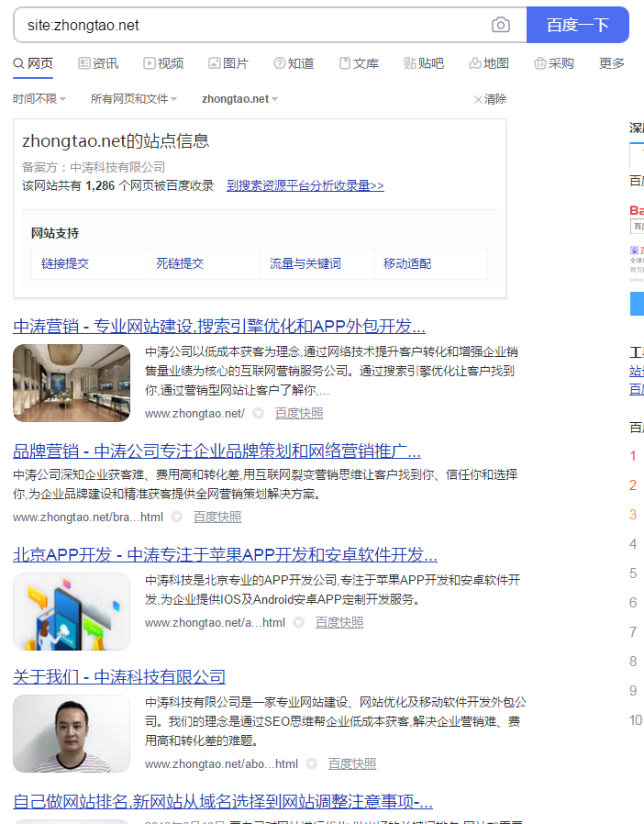Go to the 贴吧 tab

(x=424, y=63)
